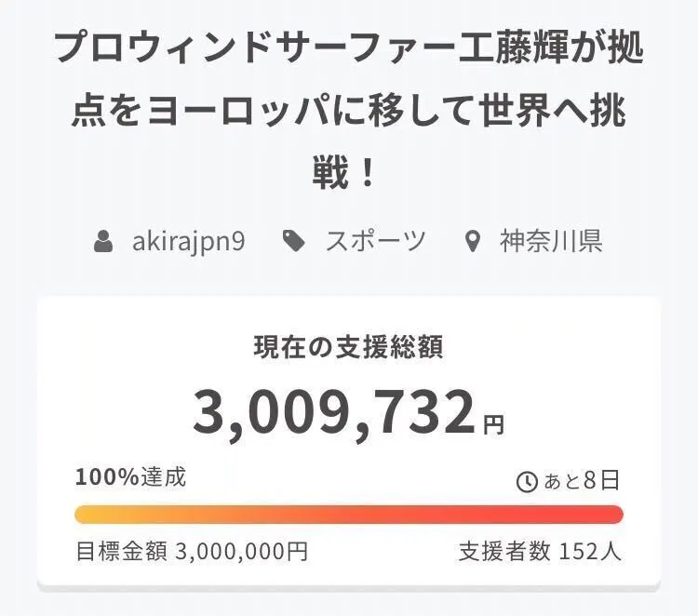The height and width of the screenshot is (616, 698).
Task: Click the 目標金額 label
Action: coord(121,551)
